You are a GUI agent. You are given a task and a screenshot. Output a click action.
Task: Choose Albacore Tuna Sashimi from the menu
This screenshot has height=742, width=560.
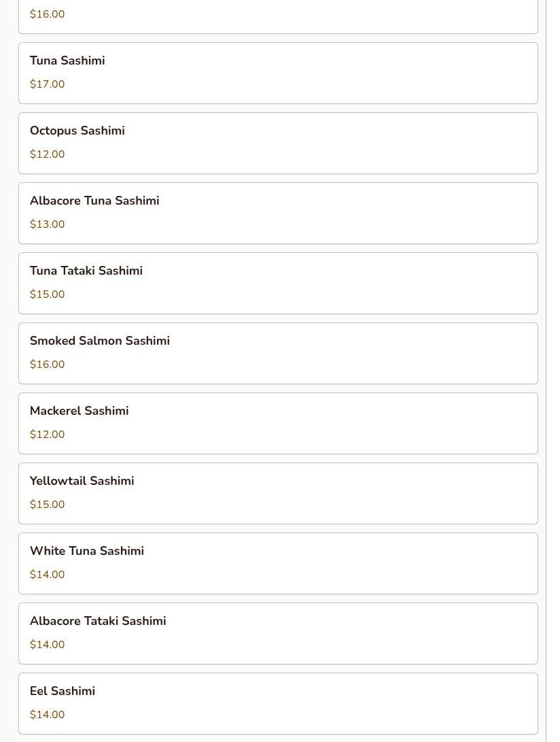click(278, 213)
